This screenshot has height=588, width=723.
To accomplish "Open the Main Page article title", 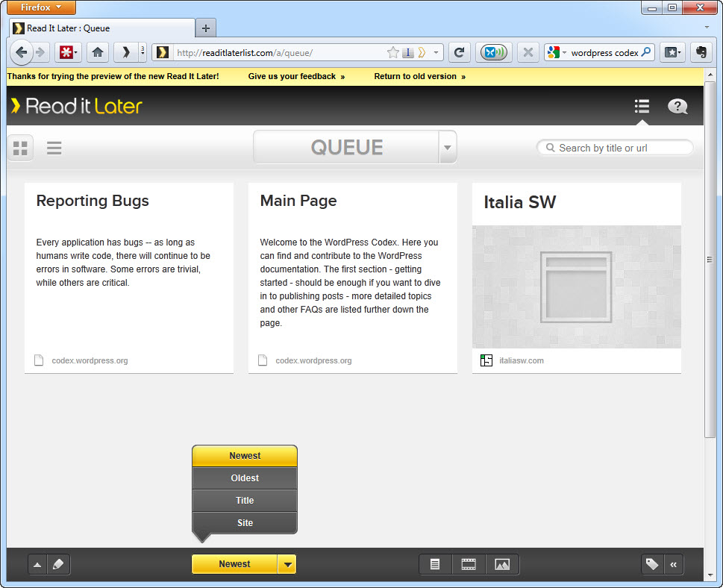I will 298,201.
